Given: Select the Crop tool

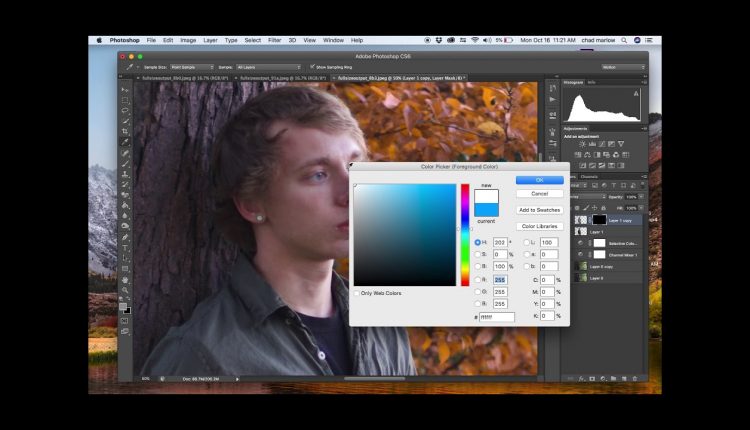Looking at the screenshot, I should coord(125,132).
